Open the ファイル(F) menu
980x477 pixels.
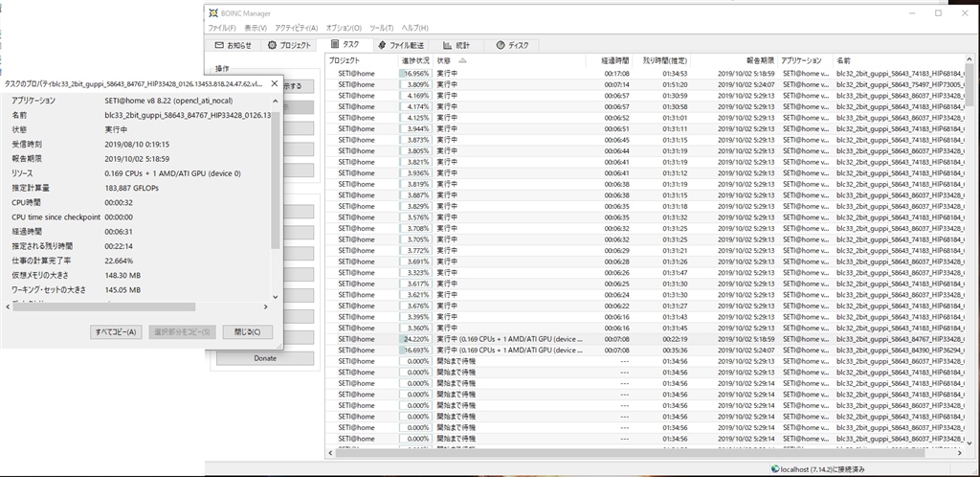coord(222,28)
